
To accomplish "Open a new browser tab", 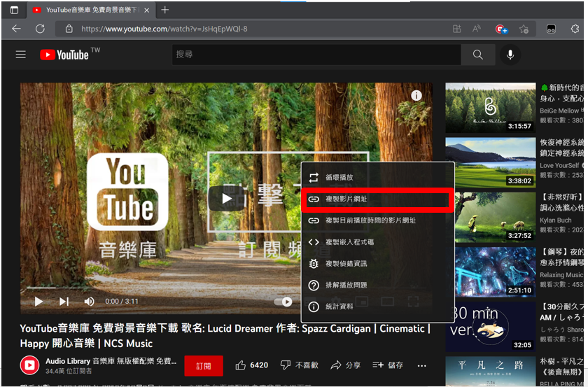I will click(164, 10).
